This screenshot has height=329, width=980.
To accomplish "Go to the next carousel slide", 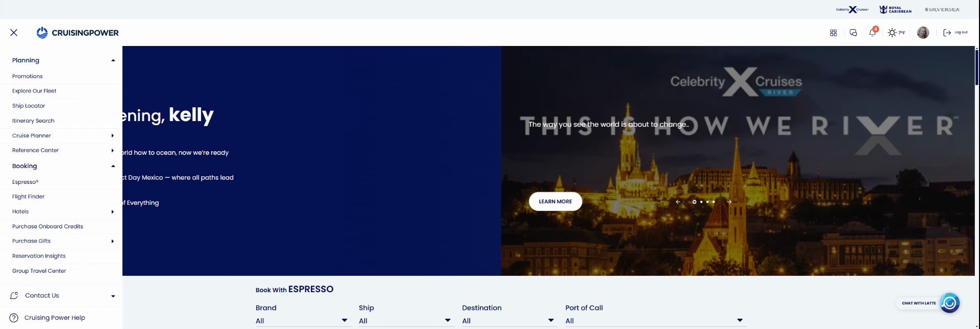I will click(x=729, y=202).
